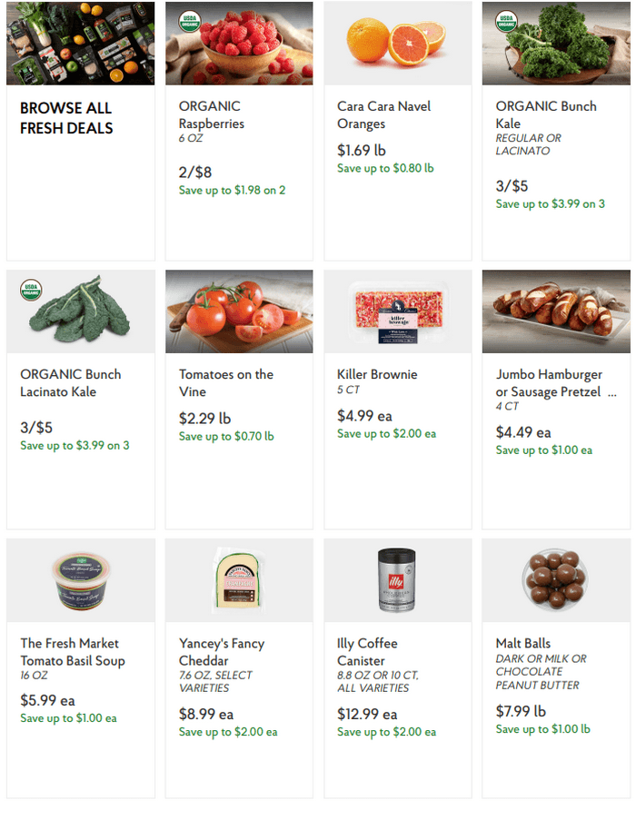Image resolution: width=636 pixels, height=840 pixels.
Task: Open the Tomatoes on the Vine photo
Action: pyautogui.click(x=239, y=311)
